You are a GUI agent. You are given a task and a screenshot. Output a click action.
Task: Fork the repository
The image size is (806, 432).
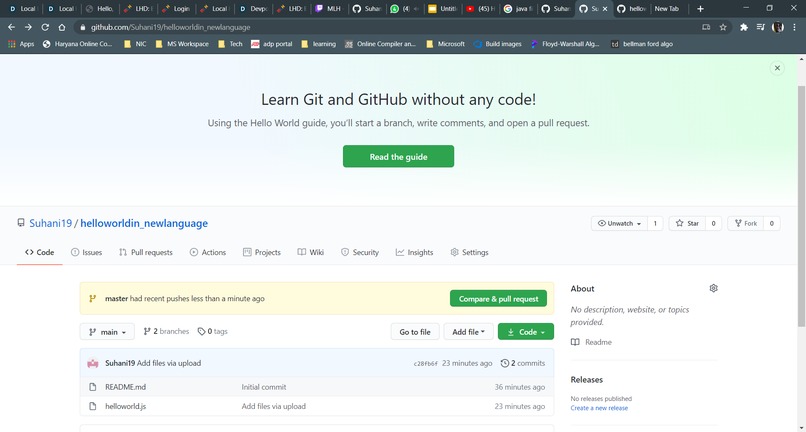(x=745, y=224)
